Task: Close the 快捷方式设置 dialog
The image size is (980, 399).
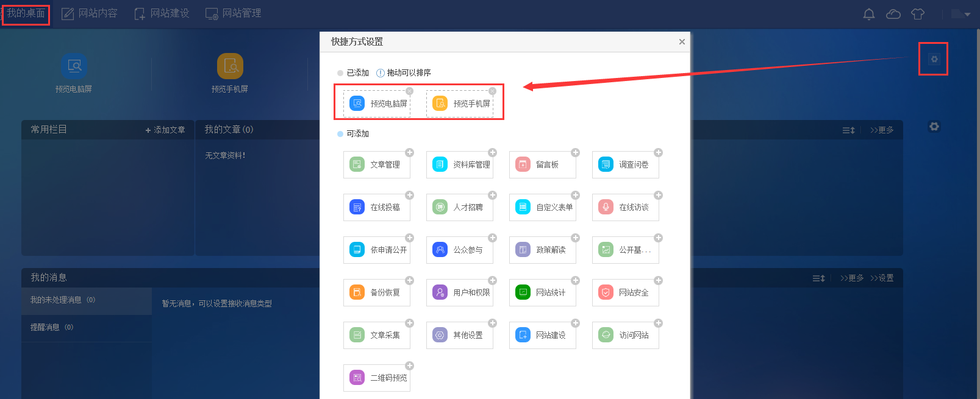Action: (682, 41)
